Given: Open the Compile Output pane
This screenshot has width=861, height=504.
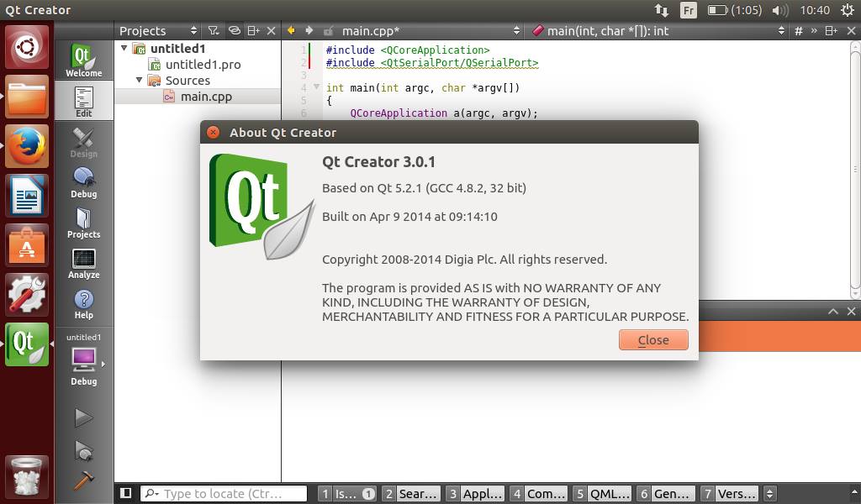Looking at the screenshot, I should tap(539, 494).
